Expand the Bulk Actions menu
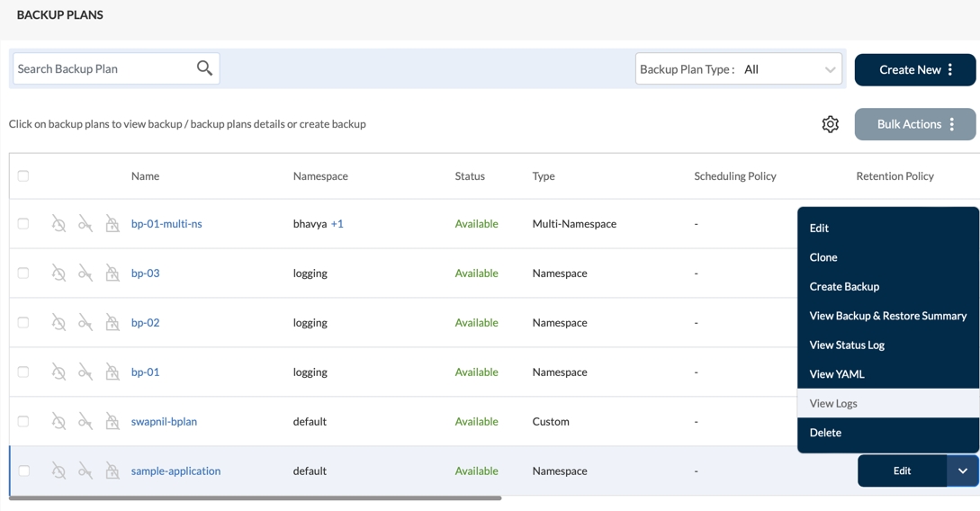Viewport: 980px width, 511px height. (x=914, y=124)
